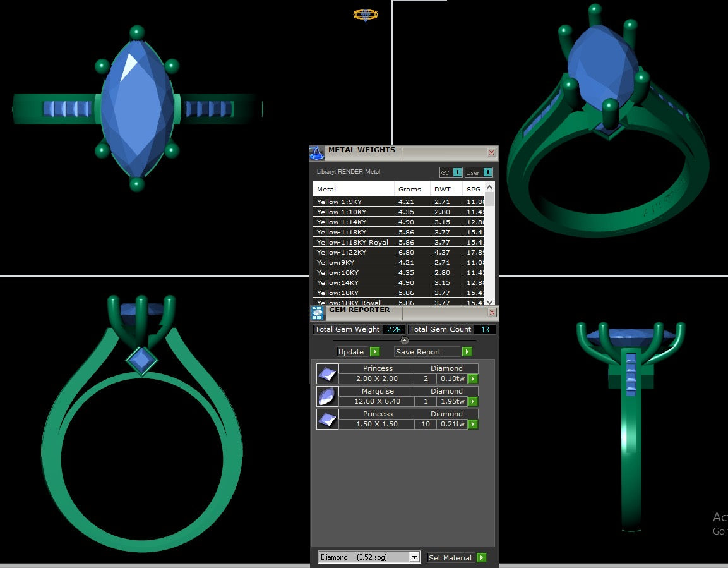Select the Yellow-1:22KY metal row
Screen dimensions: 728x568
click(399, 252)
